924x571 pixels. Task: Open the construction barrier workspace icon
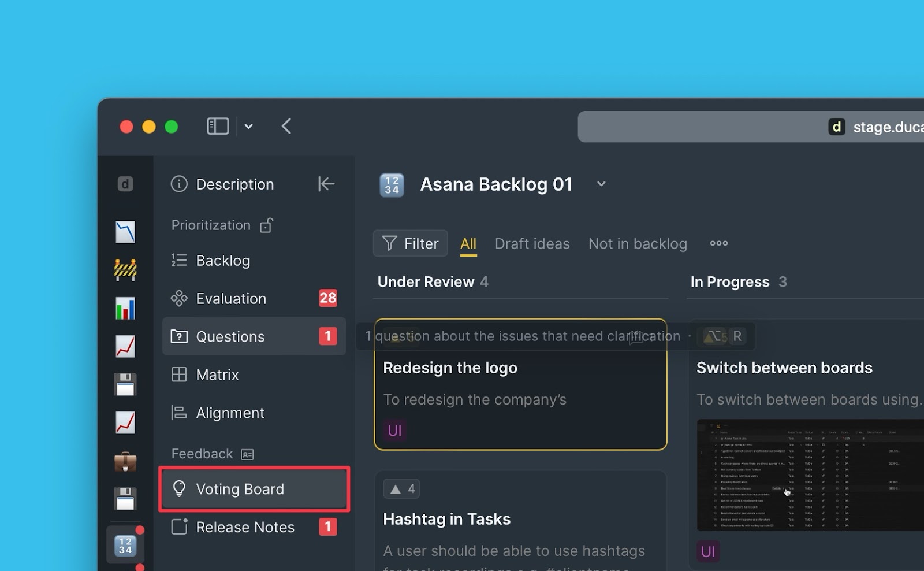click(x=125, y=270)
